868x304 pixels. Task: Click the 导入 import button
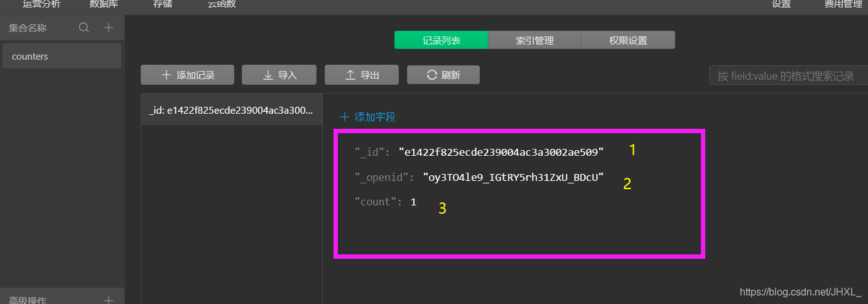279,75
